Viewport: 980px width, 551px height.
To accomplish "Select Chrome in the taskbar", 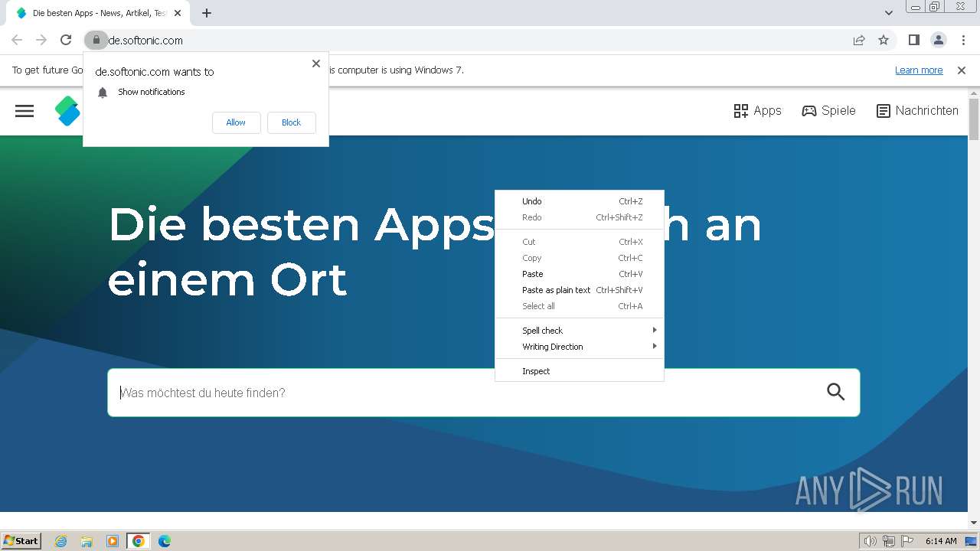I will point(139,541).
